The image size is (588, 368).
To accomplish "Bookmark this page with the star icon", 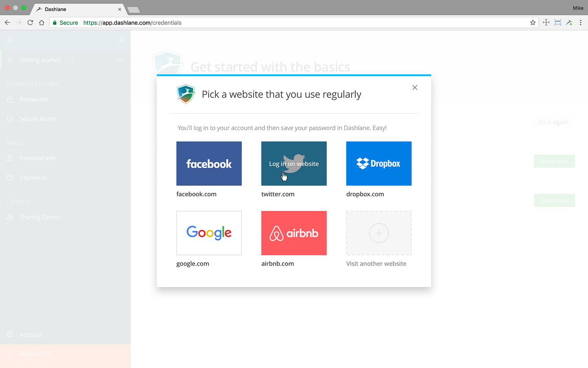I will coord(533,22).
